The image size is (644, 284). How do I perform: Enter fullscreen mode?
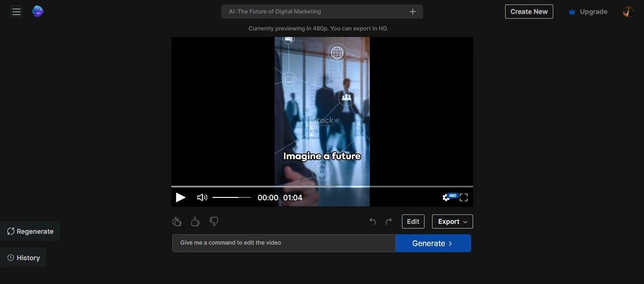[x=464, y=197]
